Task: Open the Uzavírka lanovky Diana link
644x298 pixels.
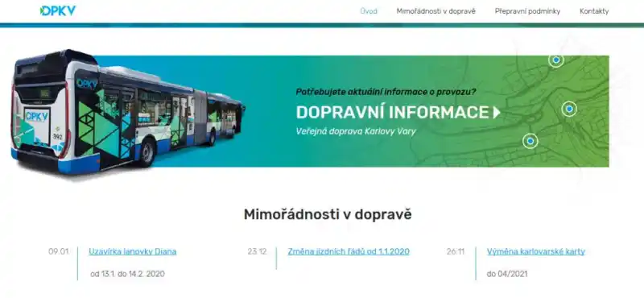Action: [x=133, y=251]
